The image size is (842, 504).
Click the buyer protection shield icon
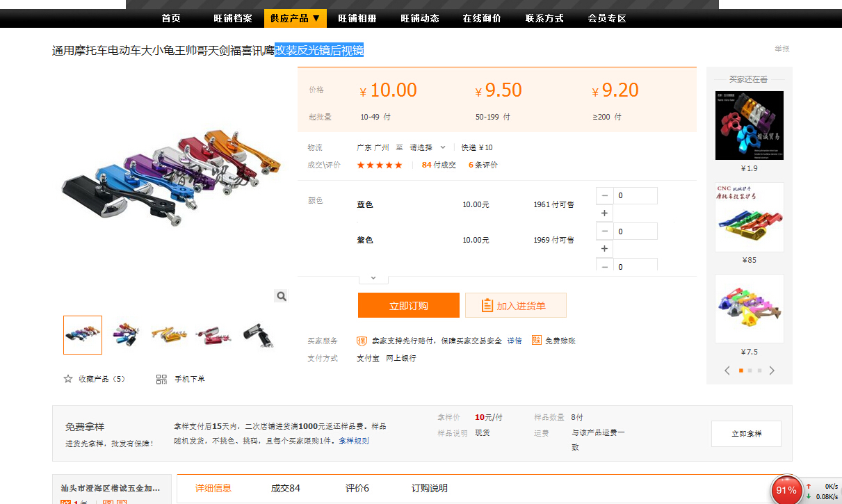pyautogui.click(x=362, y=341)
